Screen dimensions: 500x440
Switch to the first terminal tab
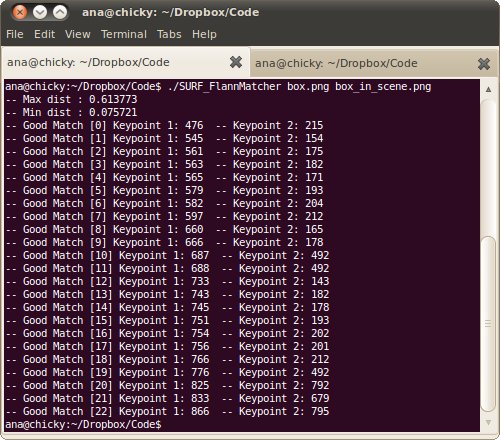tap(126, 62)
